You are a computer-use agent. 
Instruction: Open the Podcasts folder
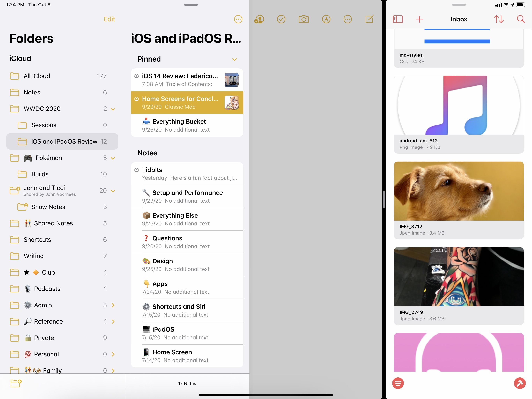point(62,289)
